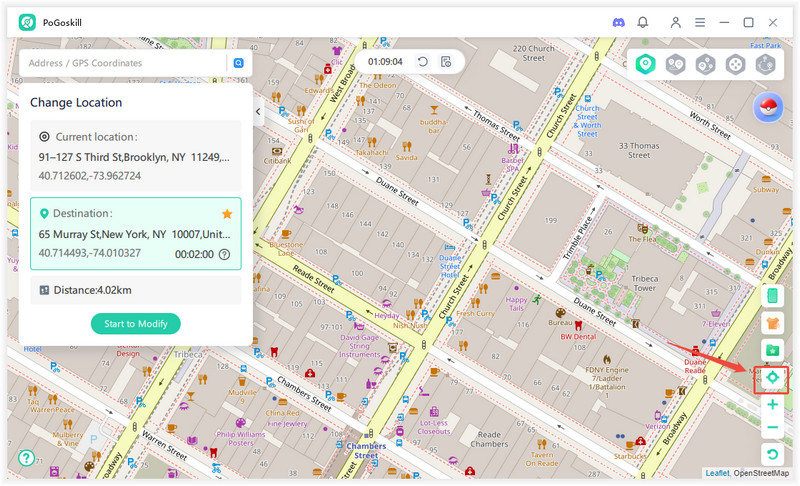Open the Discord community link icon

616,22
